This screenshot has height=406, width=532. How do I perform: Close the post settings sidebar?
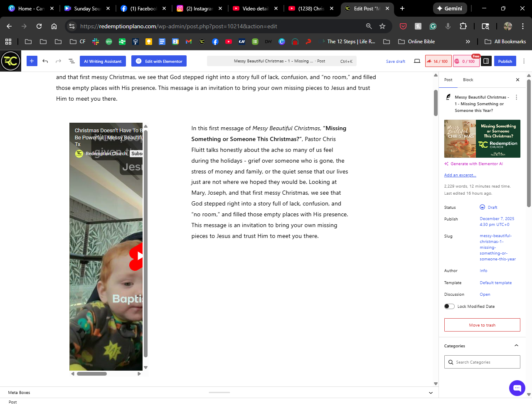pyautogui.click(x=517, y=80)
